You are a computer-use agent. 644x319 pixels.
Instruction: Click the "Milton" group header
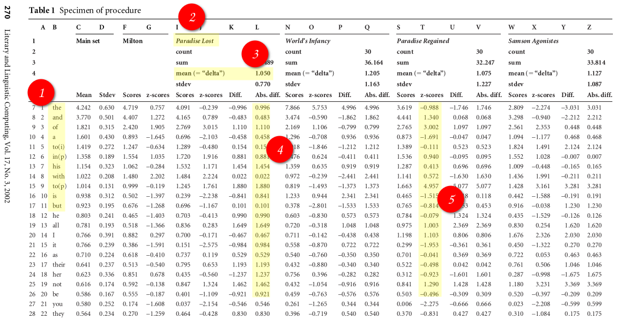click(x=132, y=41)
